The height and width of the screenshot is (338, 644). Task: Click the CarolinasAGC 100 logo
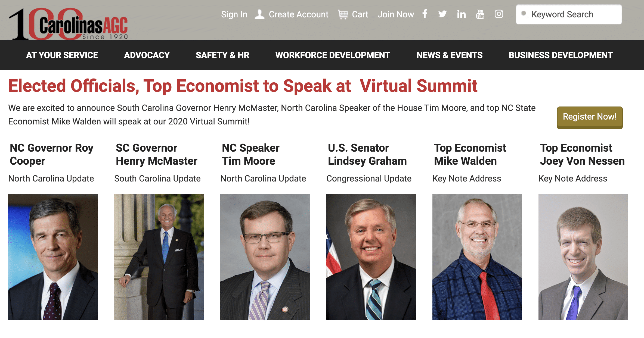68,24
